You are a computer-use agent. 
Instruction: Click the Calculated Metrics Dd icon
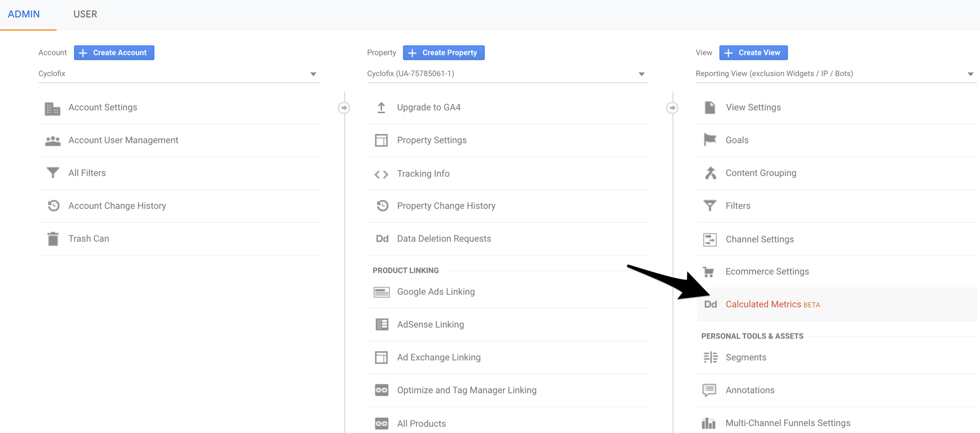coord(711,304)
